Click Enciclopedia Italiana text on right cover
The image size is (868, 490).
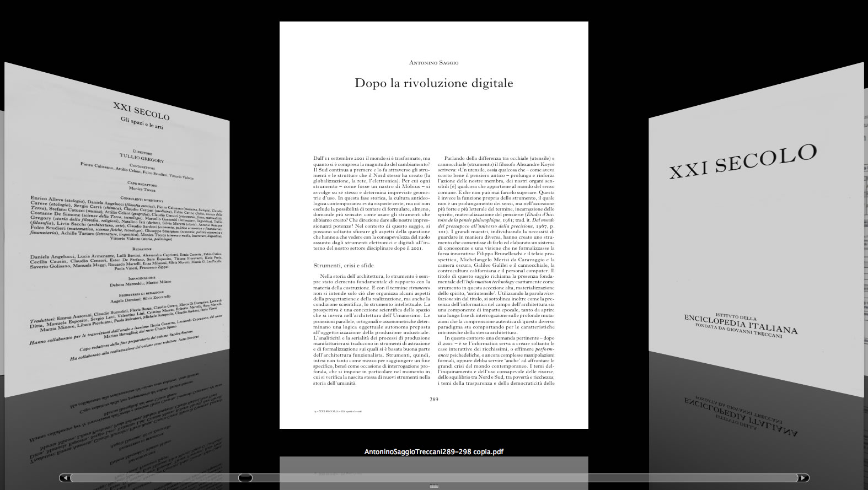pyautogui.click(x=740, y=325)
